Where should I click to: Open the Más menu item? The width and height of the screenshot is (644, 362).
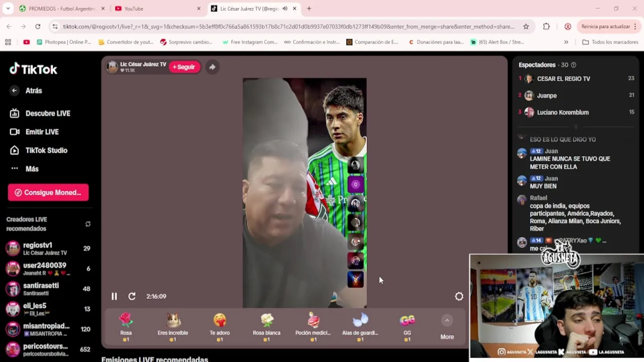[x=24, y=169]
